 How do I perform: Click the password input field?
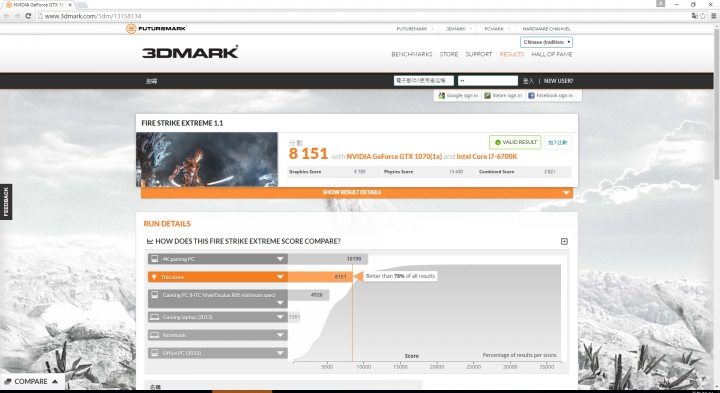pyautogui.click(x=488, y=81)
